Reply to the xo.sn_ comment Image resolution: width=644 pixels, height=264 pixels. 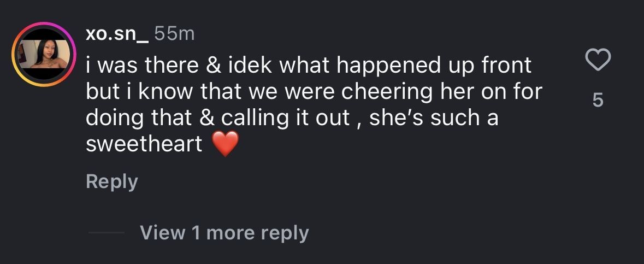click(112, 181)
